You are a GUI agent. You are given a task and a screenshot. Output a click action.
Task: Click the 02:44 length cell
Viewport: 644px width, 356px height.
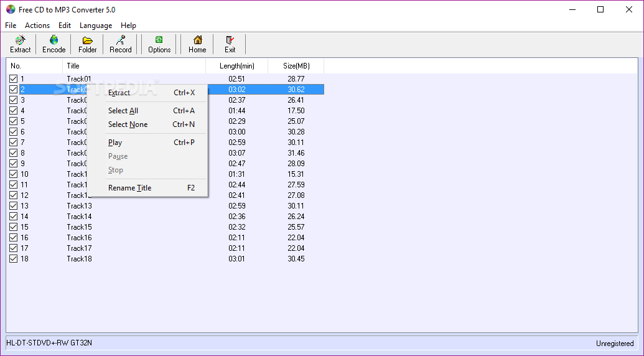tap(237, 185)
